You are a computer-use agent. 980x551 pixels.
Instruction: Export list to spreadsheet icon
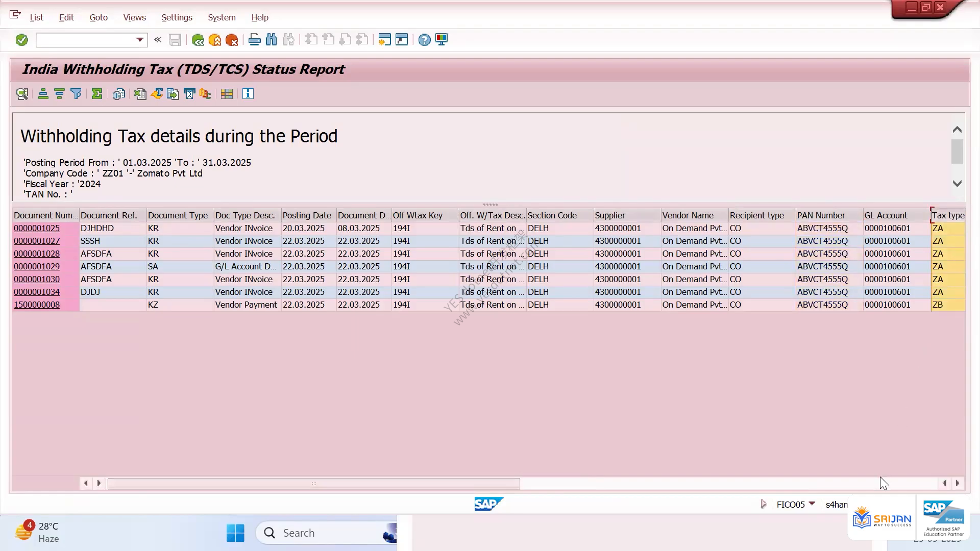140,94
